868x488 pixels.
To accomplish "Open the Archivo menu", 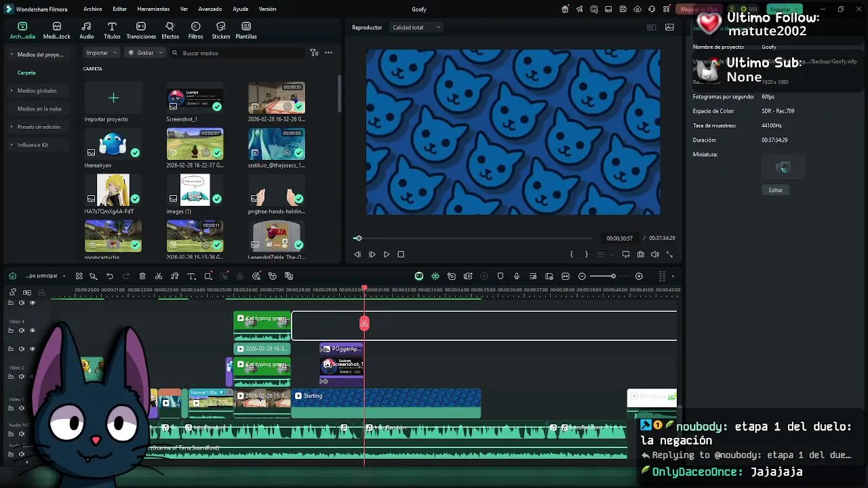I will tap(93, 9).
